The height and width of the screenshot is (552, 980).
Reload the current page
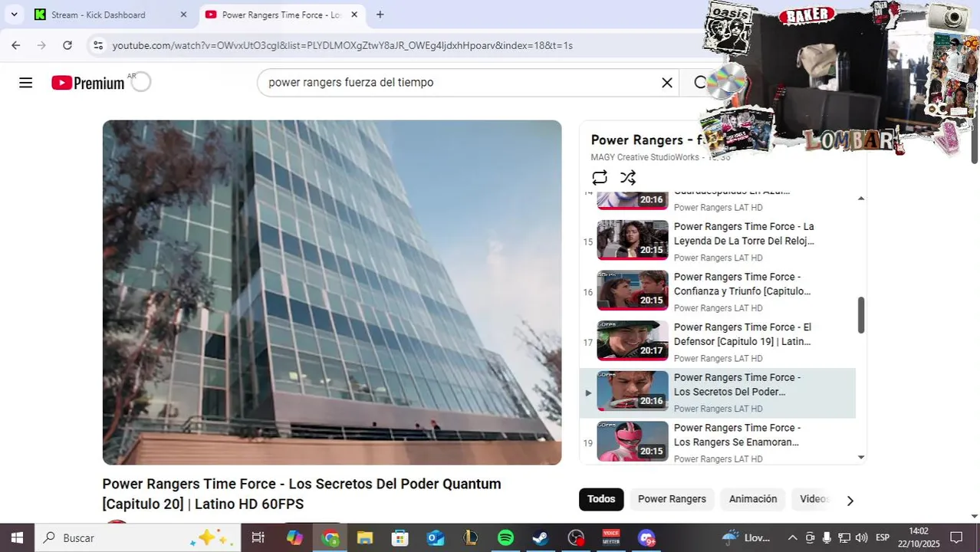coord(67,45)
